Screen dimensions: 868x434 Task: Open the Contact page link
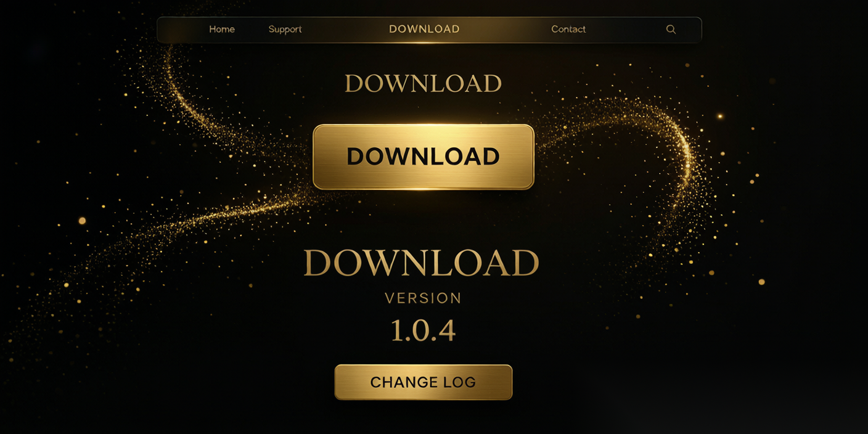(x=568, y=29)
